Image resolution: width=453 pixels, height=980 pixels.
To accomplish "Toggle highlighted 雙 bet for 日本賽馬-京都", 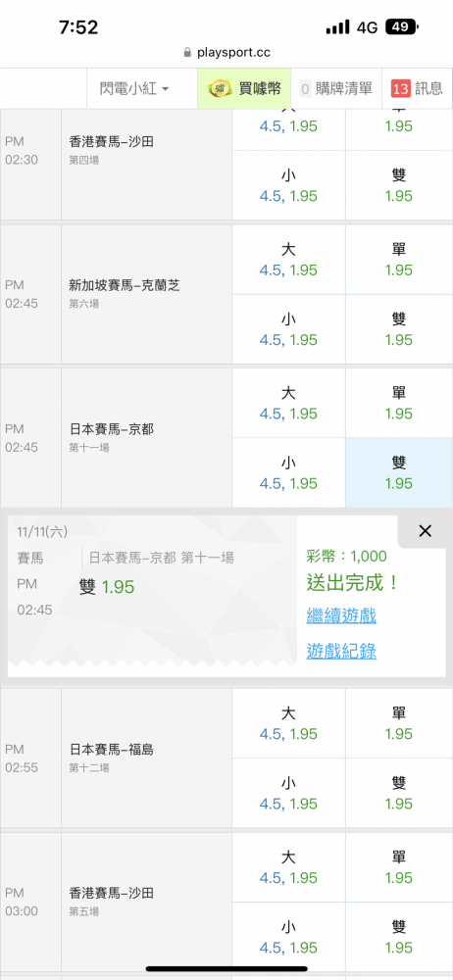I will (399, 473).
